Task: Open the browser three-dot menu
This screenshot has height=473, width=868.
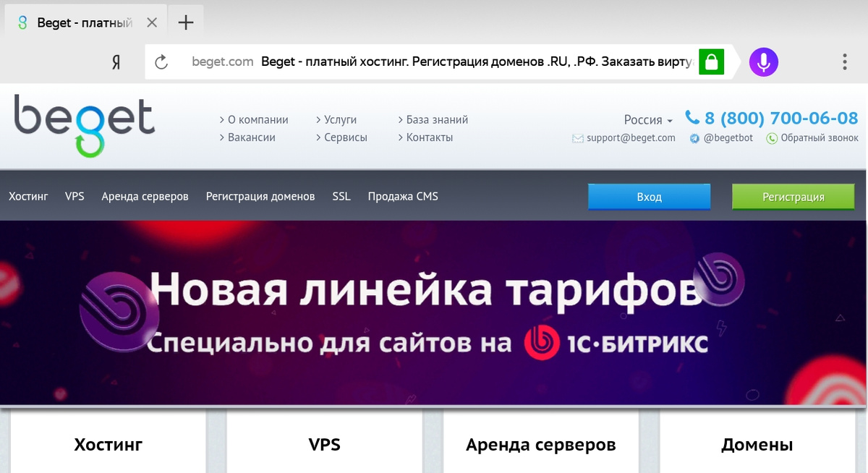Action: [844, 62]
